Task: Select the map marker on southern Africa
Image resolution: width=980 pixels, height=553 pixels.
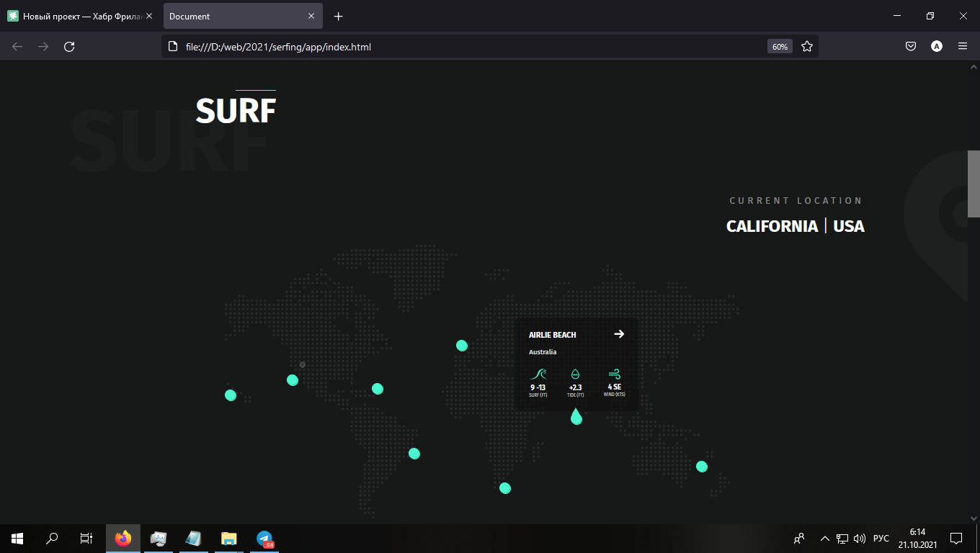Action: click(x=505, y=488)
